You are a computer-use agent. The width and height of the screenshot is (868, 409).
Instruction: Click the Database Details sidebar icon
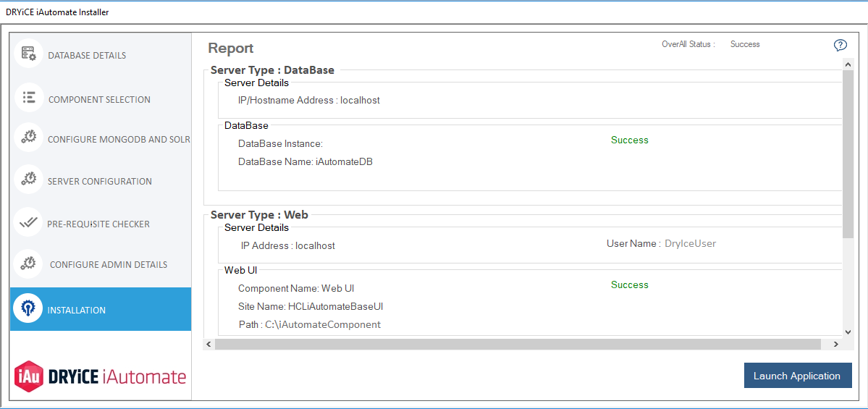tap(29, 54)
